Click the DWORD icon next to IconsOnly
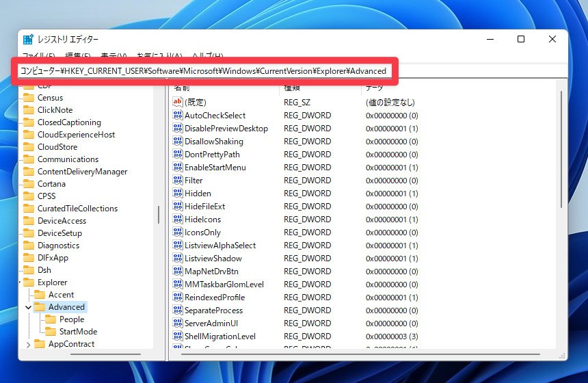The width and height of the screenshot is (588, 383). tap(177, 232)
